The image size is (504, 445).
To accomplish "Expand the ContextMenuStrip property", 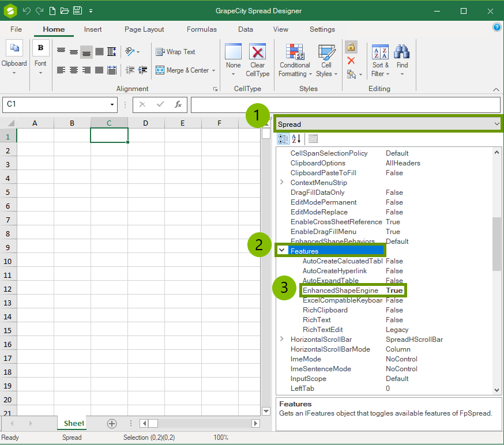I will (282, 182).
